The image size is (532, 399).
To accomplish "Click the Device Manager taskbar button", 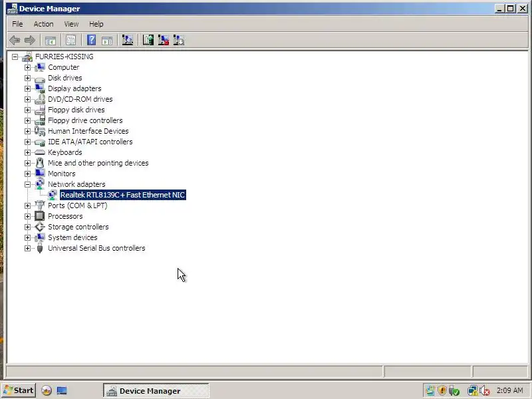I will click(x=156, y=391).
